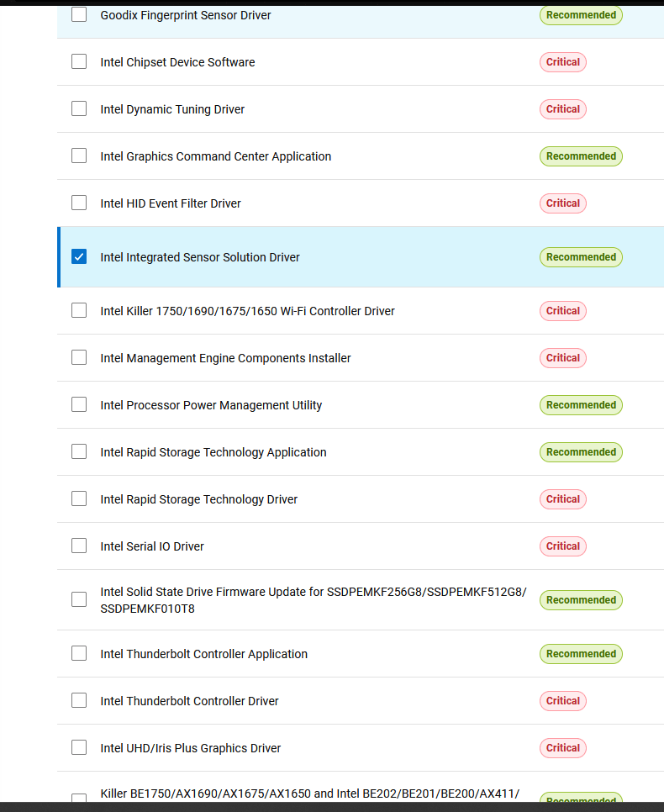This screenshot has height=812, width=664.
Task: Check Intel UHD/Iris Plus Graphics Driver
Action: [79, 747]
